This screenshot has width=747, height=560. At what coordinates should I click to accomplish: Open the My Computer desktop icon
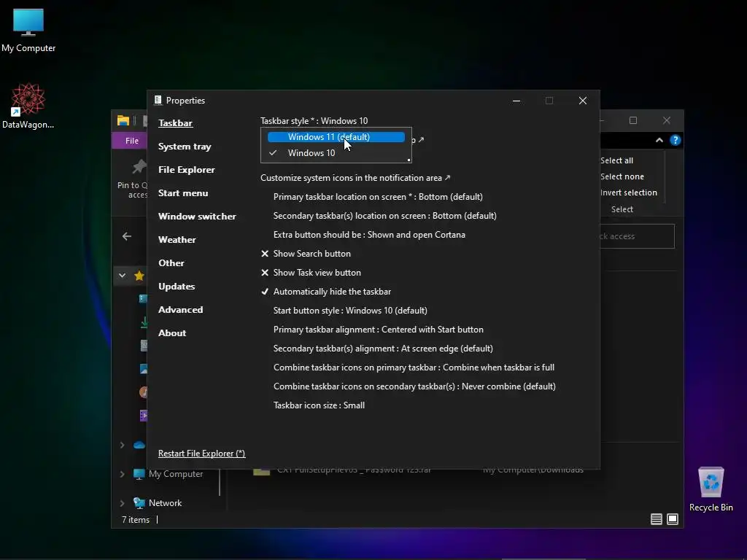28,30
